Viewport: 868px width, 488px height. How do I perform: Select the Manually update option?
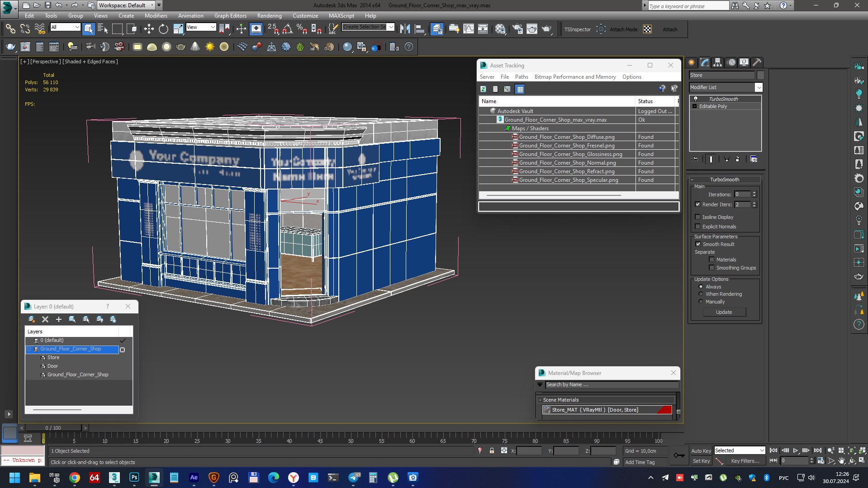click(701, 302)
